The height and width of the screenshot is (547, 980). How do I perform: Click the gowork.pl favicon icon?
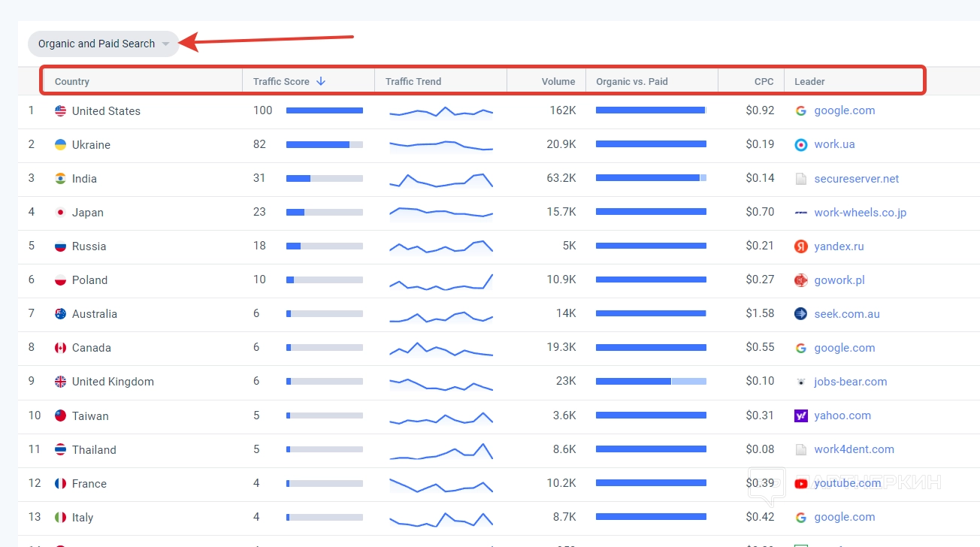tap(801, 280)
